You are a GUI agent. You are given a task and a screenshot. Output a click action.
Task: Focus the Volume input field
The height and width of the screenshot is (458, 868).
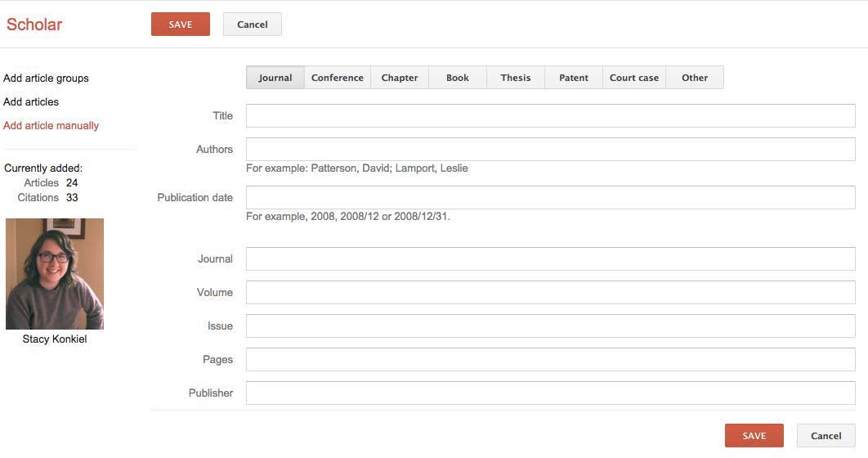click(x=551, y=293)
